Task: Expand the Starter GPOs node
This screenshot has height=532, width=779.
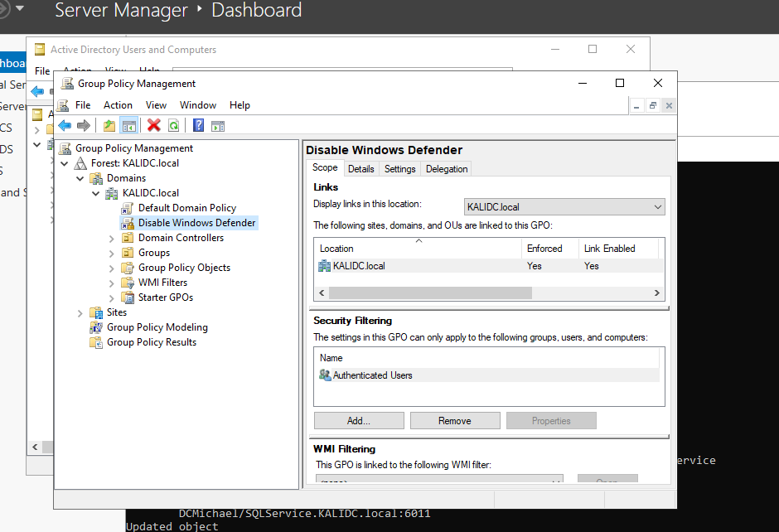Action: [112, 298]
